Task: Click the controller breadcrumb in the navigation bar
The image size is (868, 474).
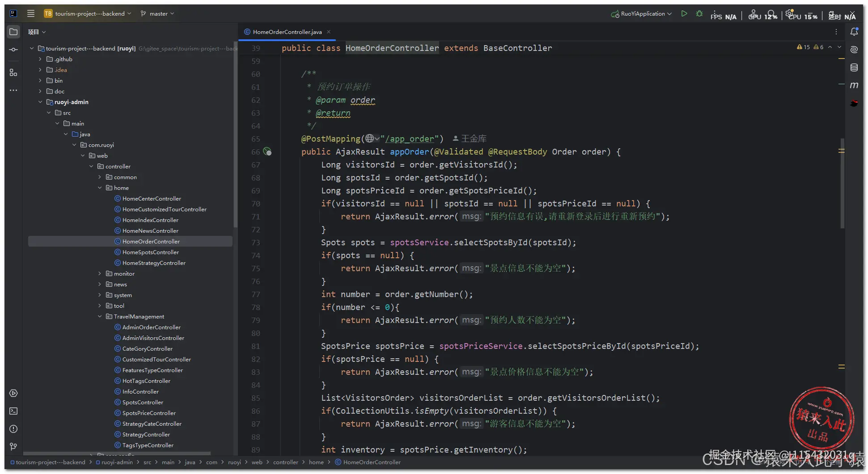Action: [285, 462]
